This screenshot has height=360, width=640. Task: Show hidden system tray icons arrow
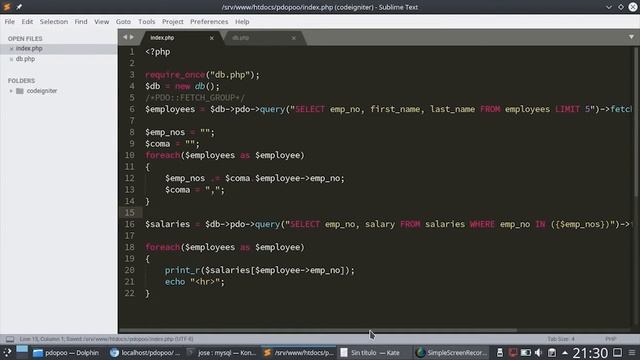coord(565,353)
